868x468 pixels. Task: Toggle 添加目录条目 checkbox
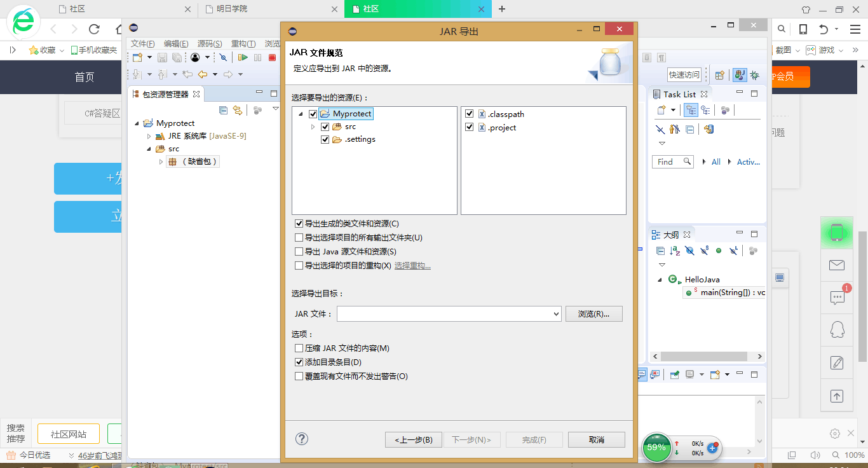pyautogui.click(x=299, y=362)
